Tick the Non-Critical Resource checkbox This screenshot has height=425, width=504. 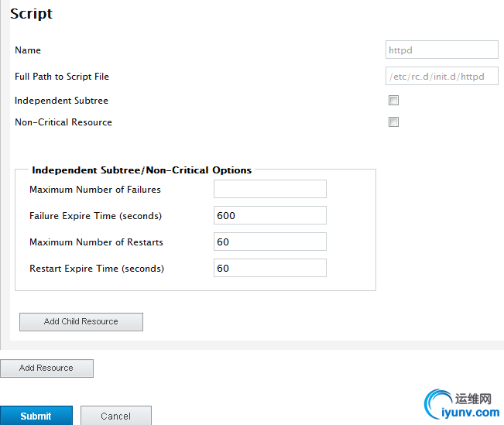(x=393, y=122)
